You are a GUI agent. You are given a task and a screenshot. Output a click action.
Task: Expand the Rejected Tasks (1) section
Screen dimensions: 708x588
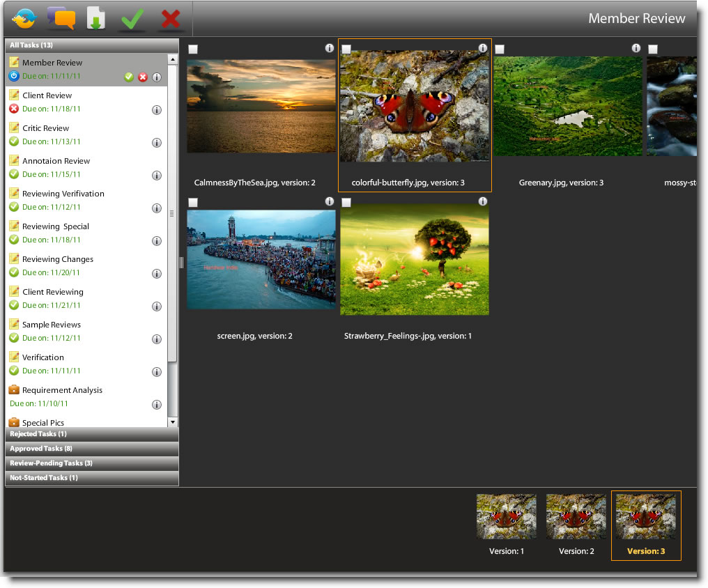(92, 434)
